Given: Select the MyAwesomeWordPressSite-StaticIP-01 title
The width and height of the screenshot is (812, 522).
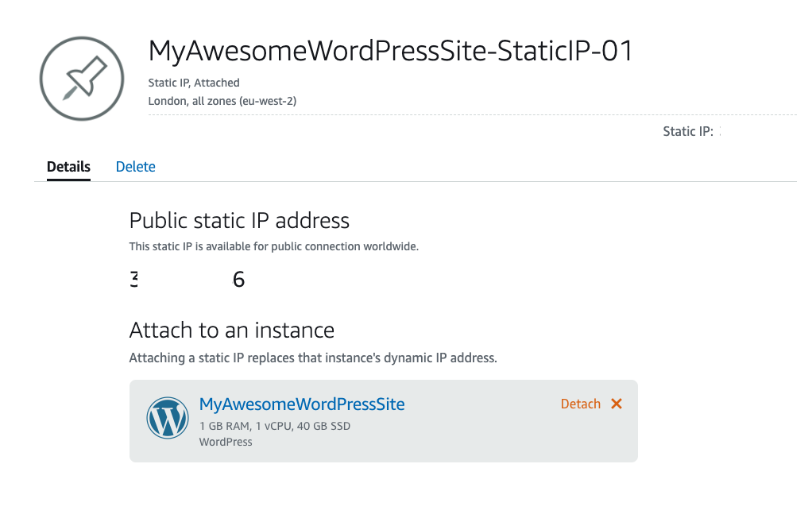Looking at the screenshot, I should pos(390,51).
